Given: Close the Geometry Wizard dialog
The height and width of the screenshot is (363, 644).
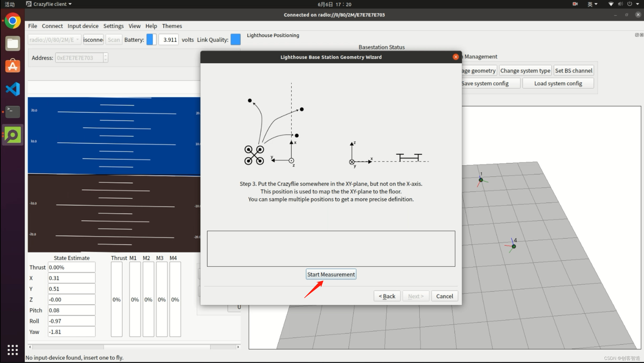Looking at the screenshot, I should pos(456,57).
